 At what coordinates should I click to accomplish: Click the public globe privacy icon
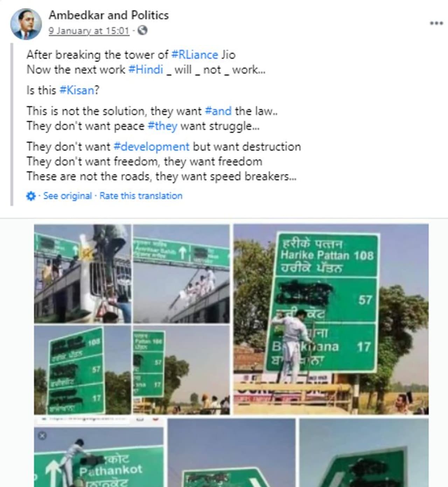(142, 30)
